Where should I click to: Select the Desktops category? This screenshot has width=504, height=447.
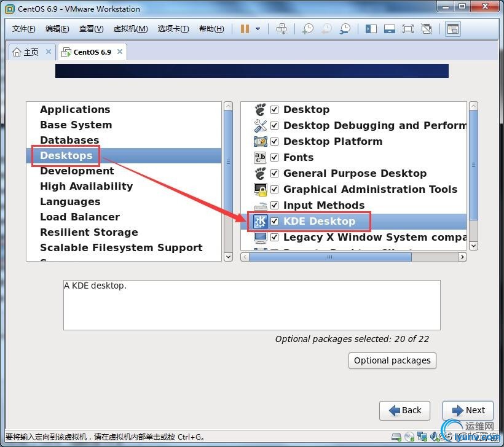pyautogui.click(x=124, y=155)
